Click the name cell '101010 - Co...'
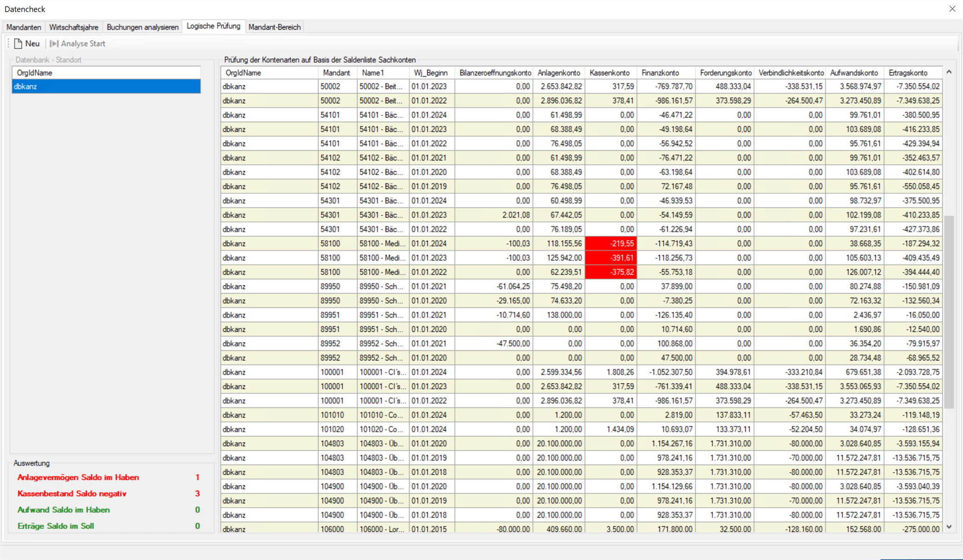The width and height of the screenshot is (963, 560). coord(383,415)
